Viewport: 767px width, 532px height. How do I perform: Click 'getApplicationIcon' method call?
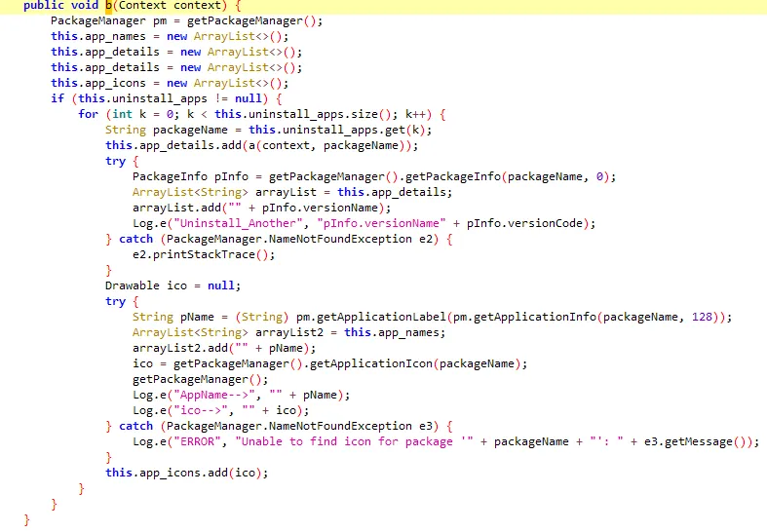click(371, 364)
